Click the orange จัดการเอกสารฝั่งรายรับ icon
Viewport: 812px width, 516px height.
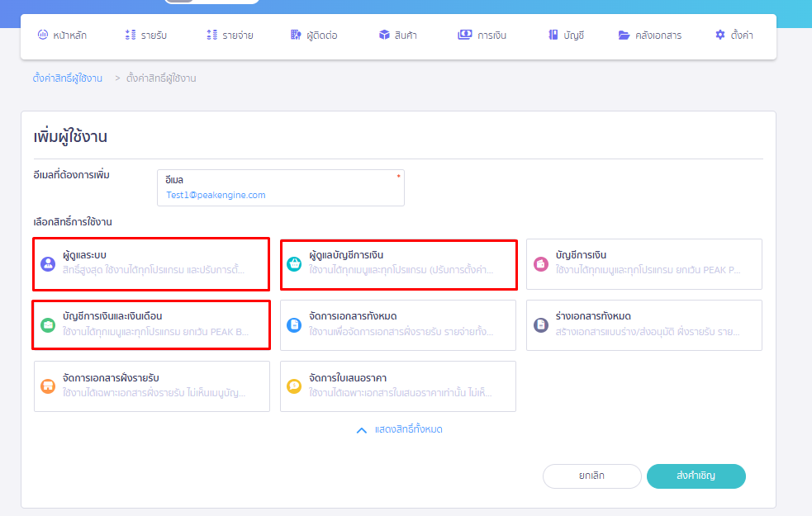[x=47, y=386]
